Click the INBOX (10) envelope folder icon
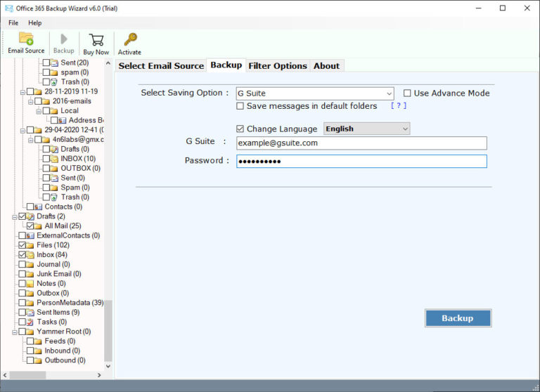Viewport: 540px width, 392px height. [54, 159]
